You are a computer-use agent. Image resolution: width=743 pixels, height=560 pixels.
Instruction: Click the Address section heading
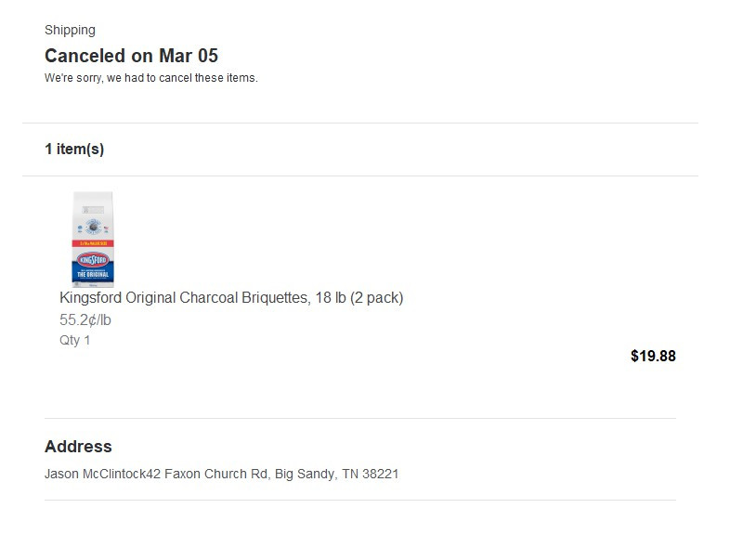click(78, 447)
